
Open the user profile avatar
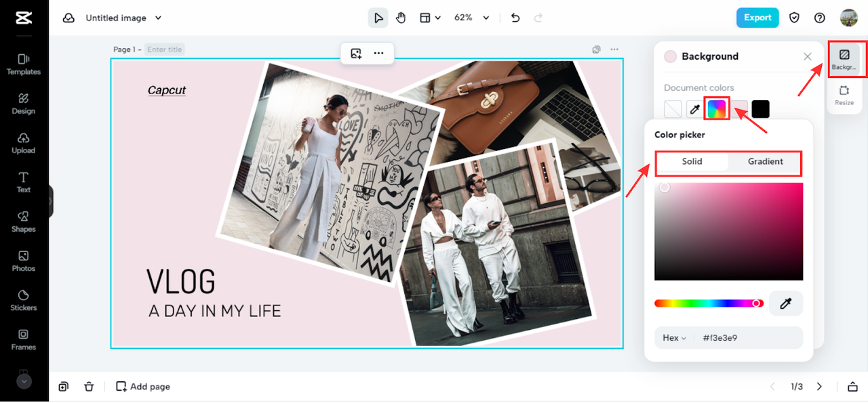[849, 18]
